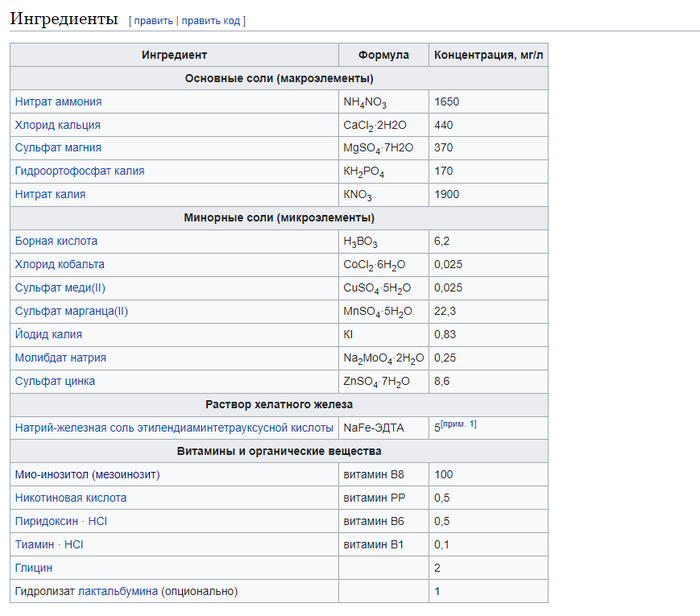The image size is (700, 616).
Task: Click the concentration value 1900
Action: [446, 194]
